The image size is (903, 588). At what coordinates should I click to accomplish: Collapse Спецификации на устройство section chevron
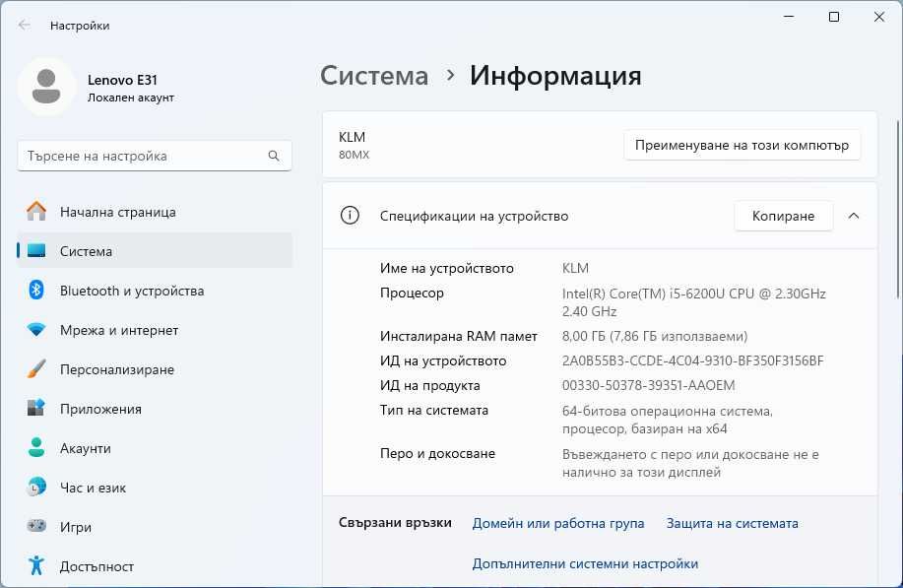tap(854, 216)
